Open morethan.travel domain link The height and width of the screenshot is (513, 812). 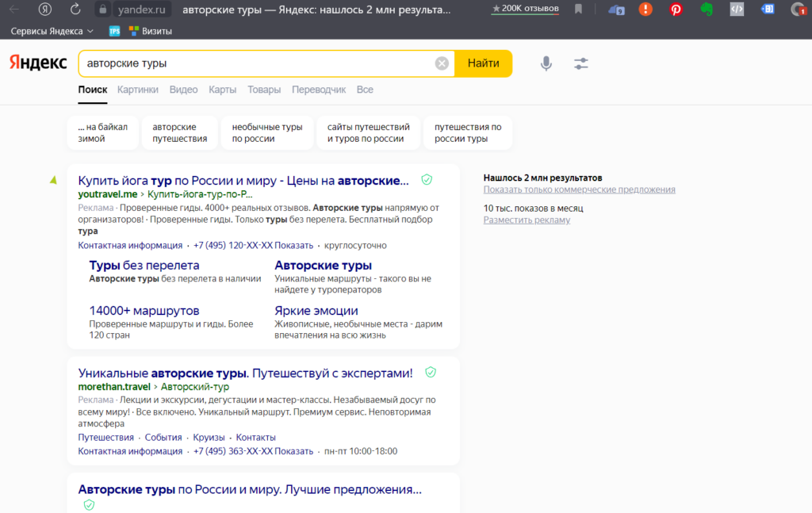tap(114, 387)
